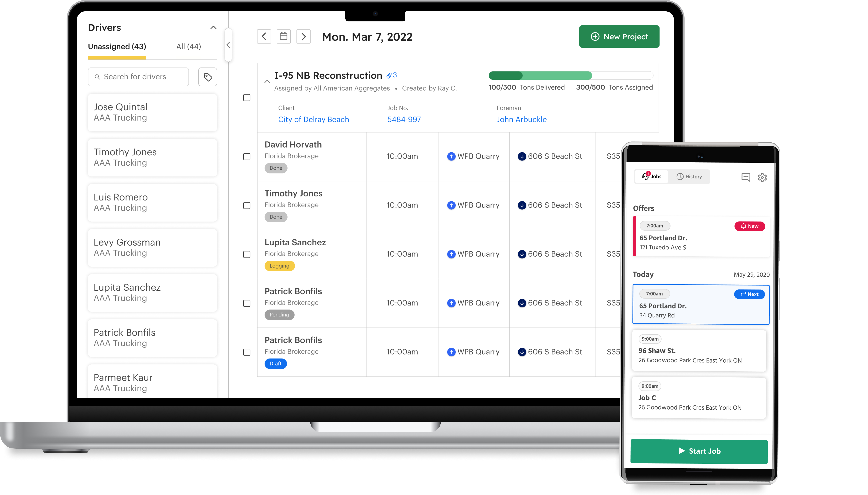Image resolution: width=868 pixels, height=495 pixels.
Task: Click attachments paperclip icon with 3
Action: [x=392, y=75]
